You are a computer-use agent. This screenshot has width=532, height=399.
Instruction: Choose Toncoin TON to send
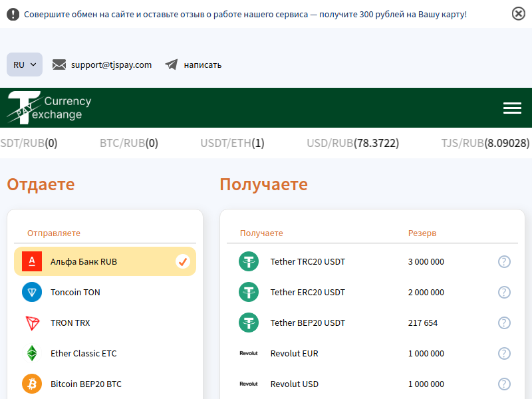tap(105, 292)
